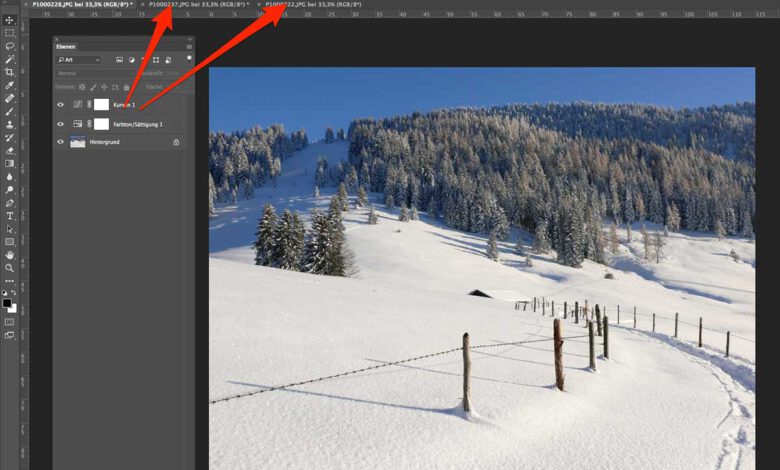
Task: Select the Clone Stamp tool
Action: pos(9,124)
